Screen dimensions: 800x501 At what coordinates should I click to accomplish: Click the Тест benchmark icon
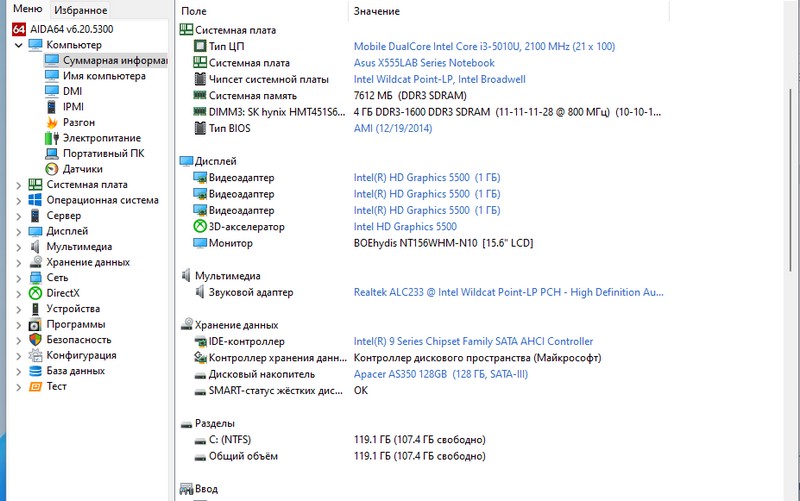(x=35, y=386)
